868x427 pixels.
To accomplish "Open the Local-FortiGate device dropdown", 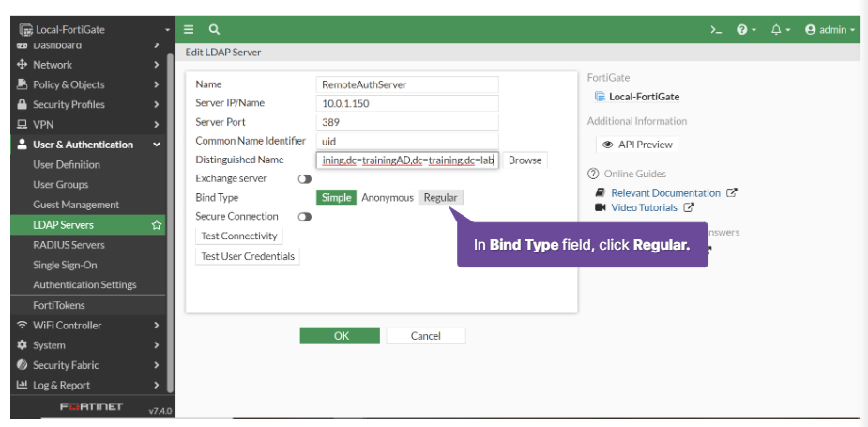I will [95, 29].
